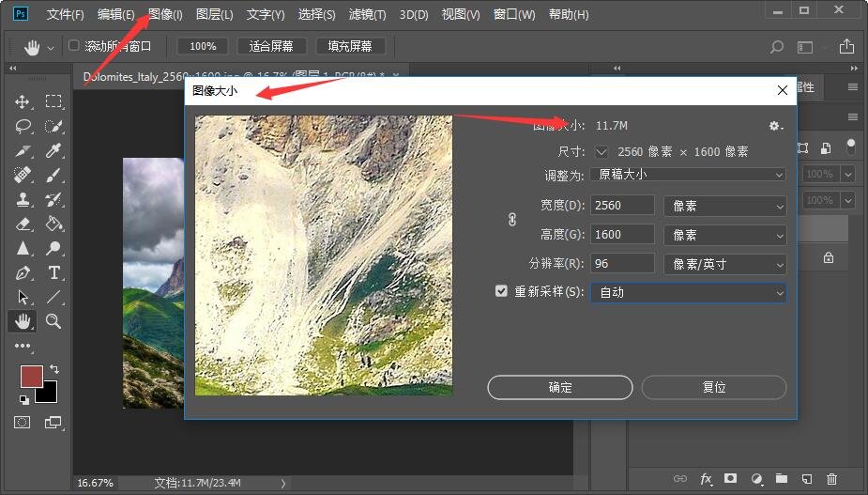The image size is (868, 495).
Task: Create a new layer icon
Action: pos(807,479)
